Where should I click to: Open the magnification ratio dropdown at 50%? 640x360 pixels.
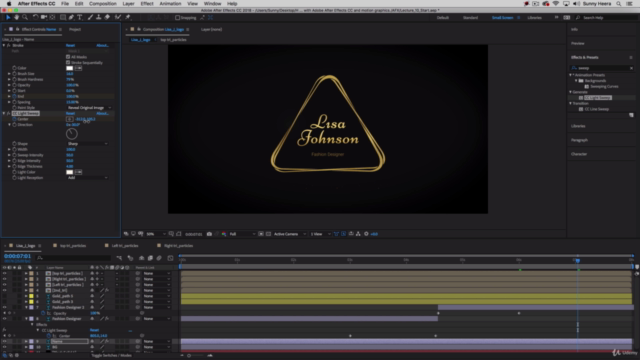pyautogui.click(x=156, y=234)
